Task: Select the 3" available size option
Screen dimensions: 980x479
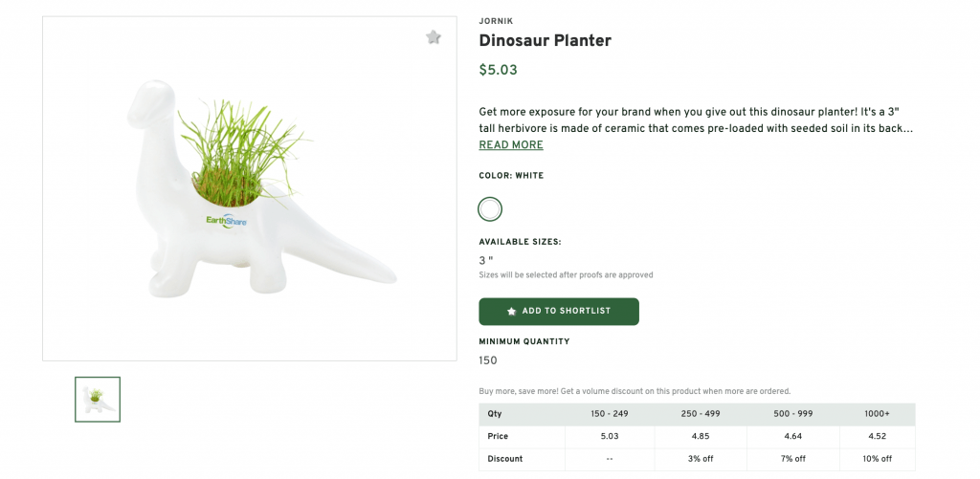Action: [x=486, y=260]
